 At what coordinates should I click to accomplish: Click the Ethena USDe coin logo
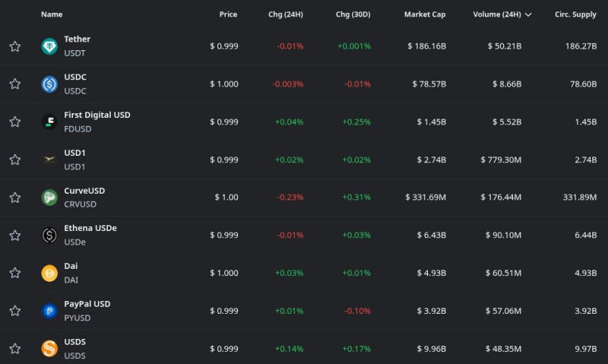coord(49,235)
